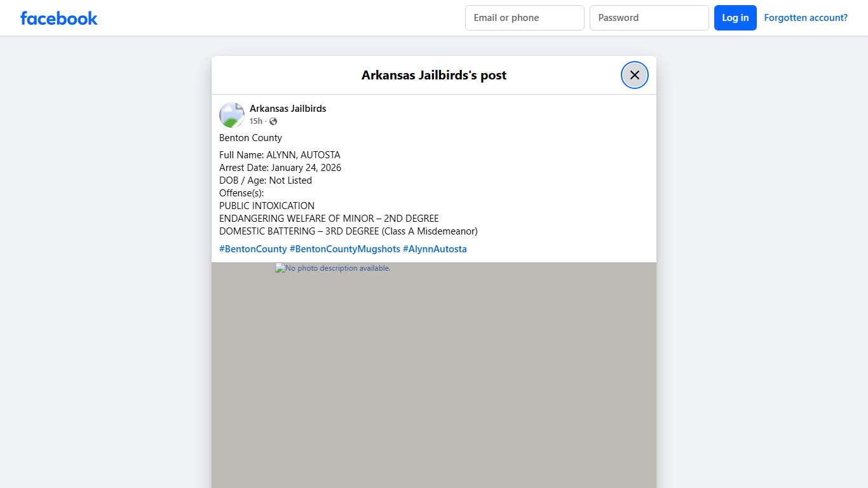Click the "Arkansas Jailbirds's post" heading
This screenshot has width=868, height=488.
(x=433, y=75)
